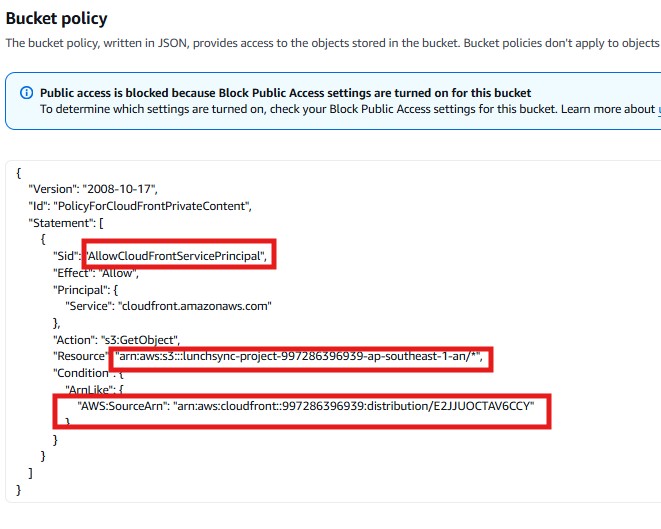Click the info icon in the alert banner
This screenshot has height=529, width=661.
coord(26,93)
